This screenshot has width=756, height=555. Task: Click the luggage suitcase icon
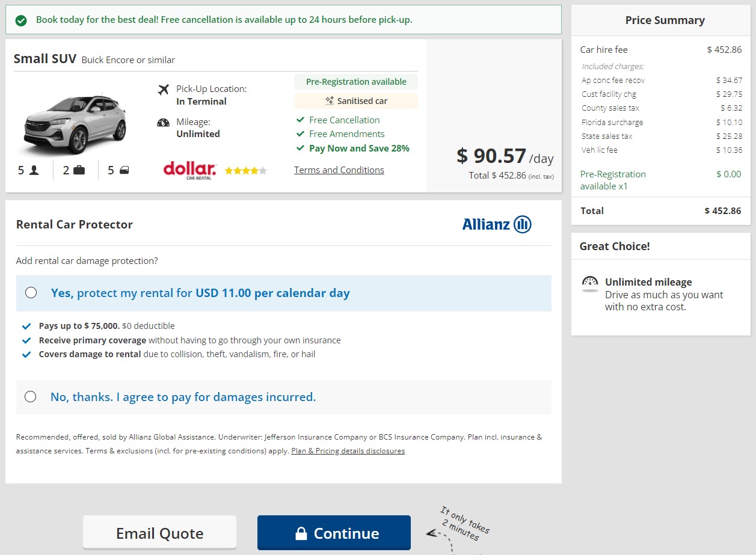79,170
